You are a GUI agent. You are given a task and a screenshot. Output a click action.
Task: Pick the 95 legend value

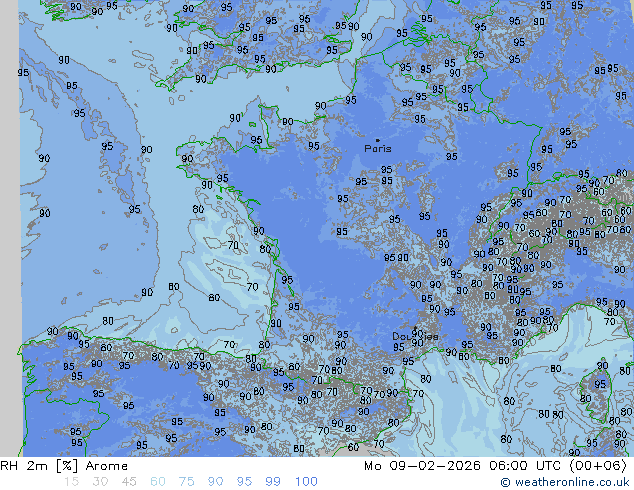tap(245, 482)
